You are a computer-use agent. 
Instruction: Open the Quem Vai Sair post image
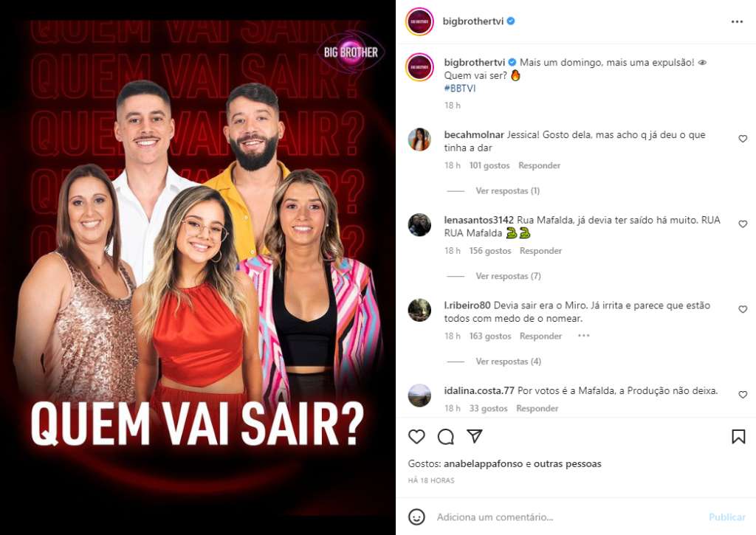tap(198, 267)
